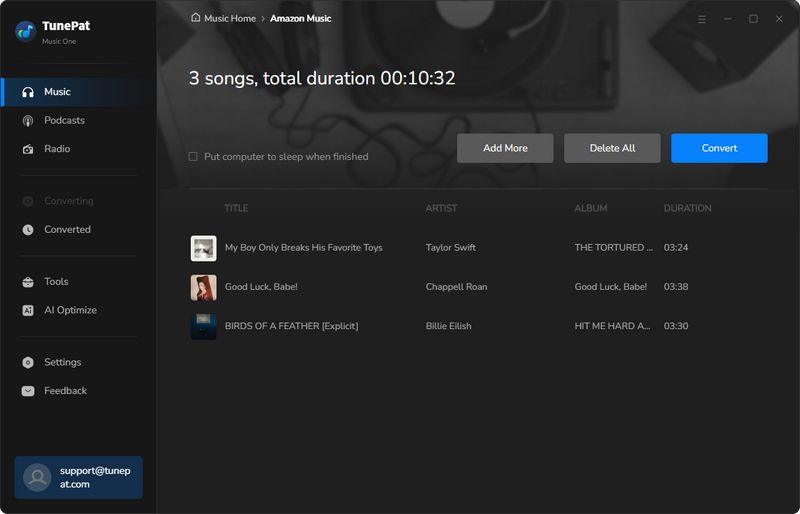The height and width of the screenshot is (514, 800).
Task: Open Settings gear icon in sidebar
Action: (28, 363)
